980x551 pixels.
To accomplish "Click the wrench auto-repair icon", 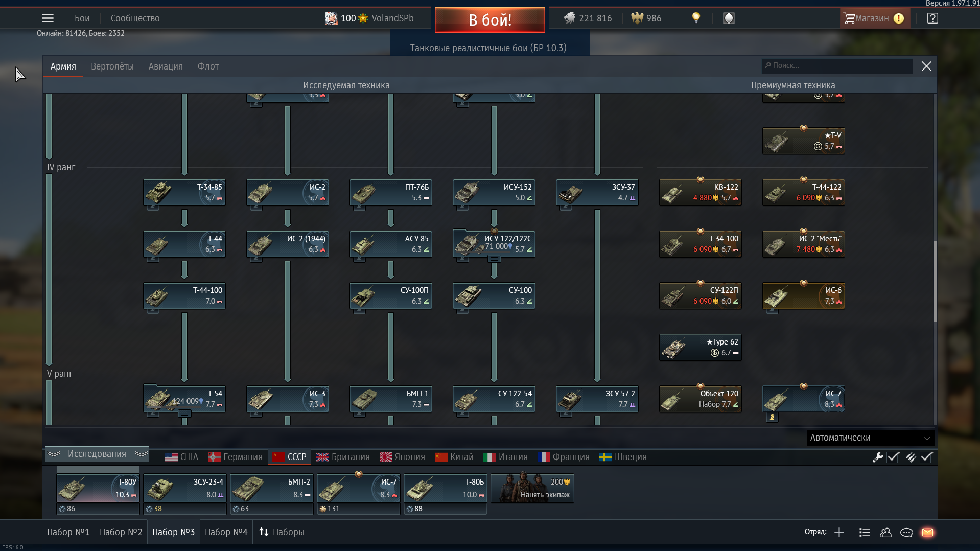I will tap(878, 457).
